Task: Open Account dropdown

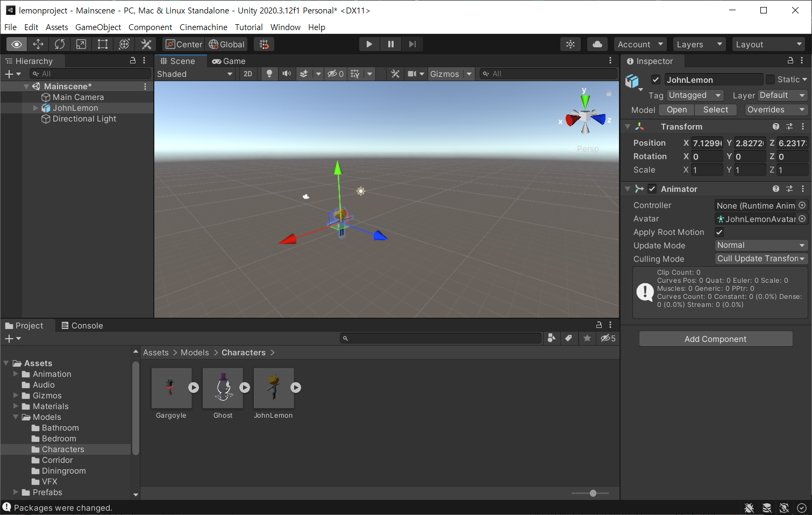Action: tap(640, 44)
